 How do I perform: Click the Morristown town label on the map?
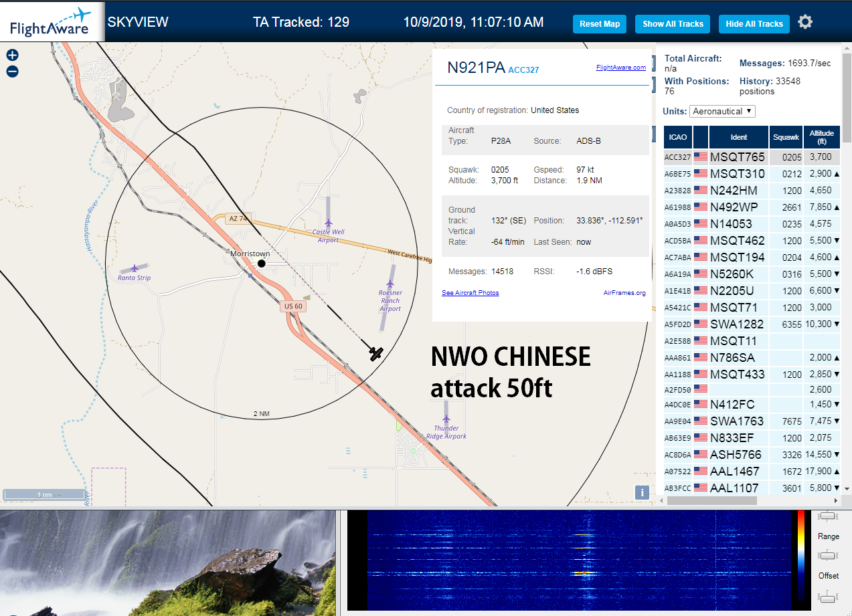(250, 254)
